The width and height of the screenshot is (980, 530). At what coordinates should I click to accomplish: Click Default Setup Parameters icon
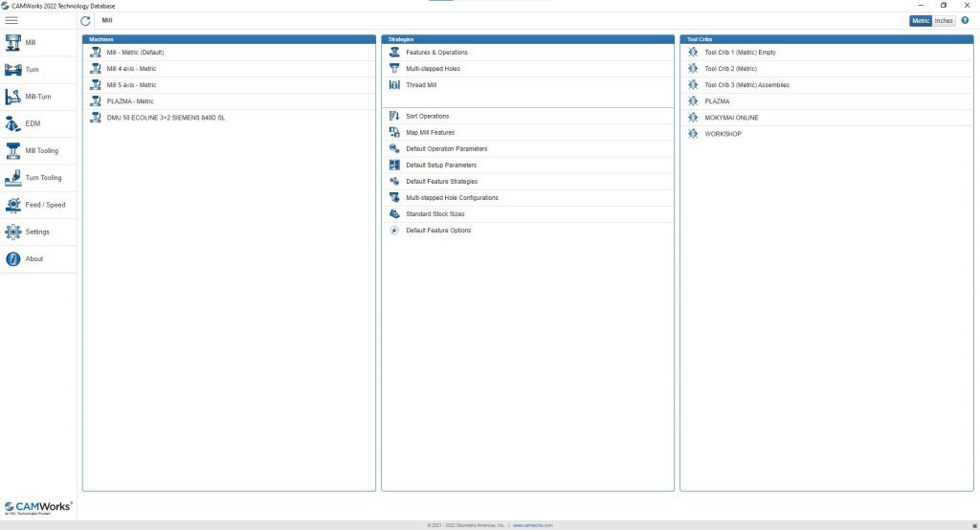pyautogui.click(x=394, y=165)
